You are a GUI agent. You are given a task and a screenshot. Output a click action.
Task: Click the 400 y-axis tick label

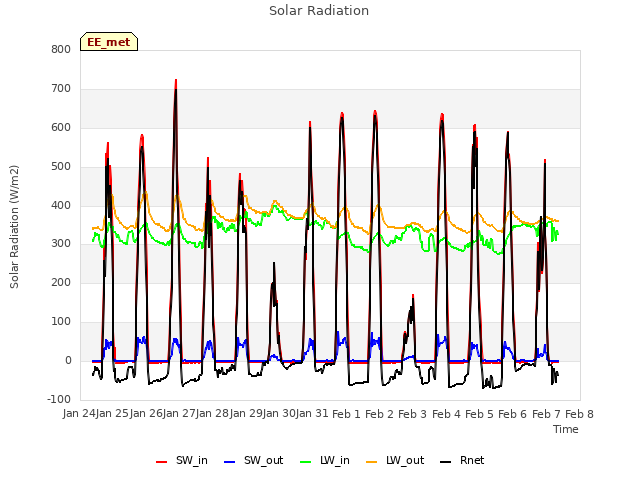pos(61,205)
